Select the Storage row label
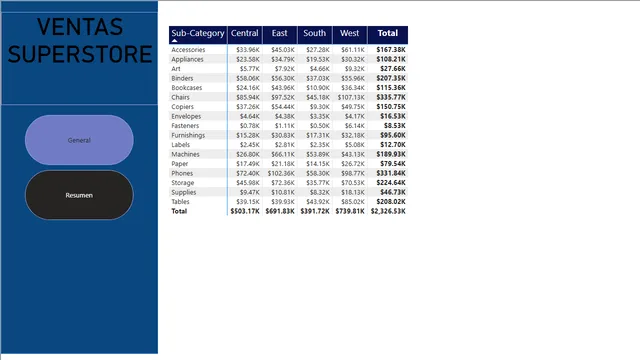 tap(182, 183)
